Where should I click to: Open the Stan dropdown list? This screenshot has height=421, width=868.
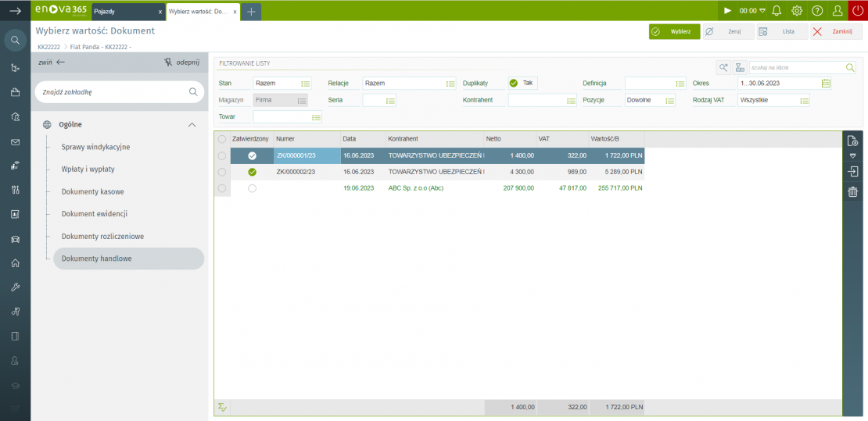[x=306, y=84]
